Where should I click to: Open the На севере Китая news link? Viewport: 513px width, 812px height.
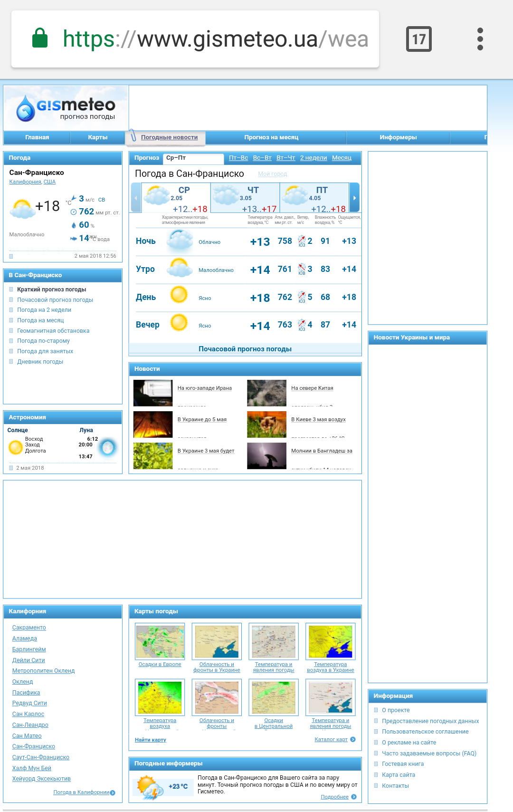312,388
